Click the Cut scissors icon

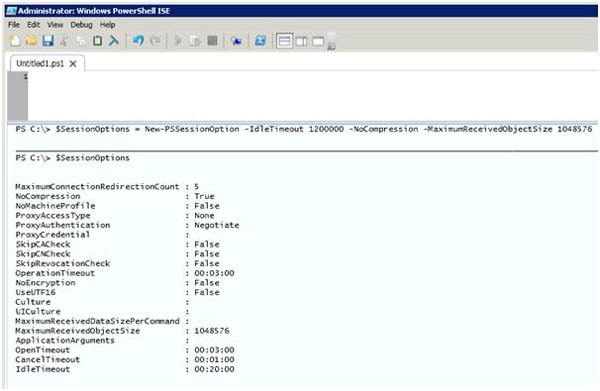[x=64, y=41]
